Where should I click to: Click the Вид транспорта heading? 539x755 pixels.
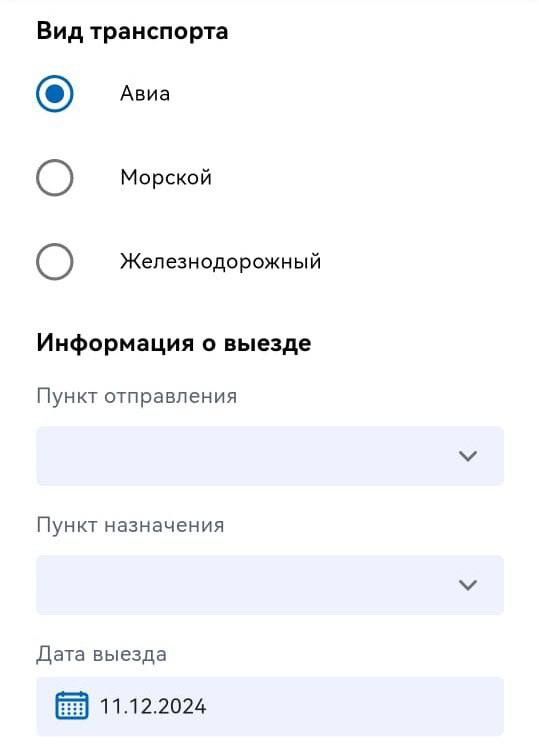click(x=132, y=31)
